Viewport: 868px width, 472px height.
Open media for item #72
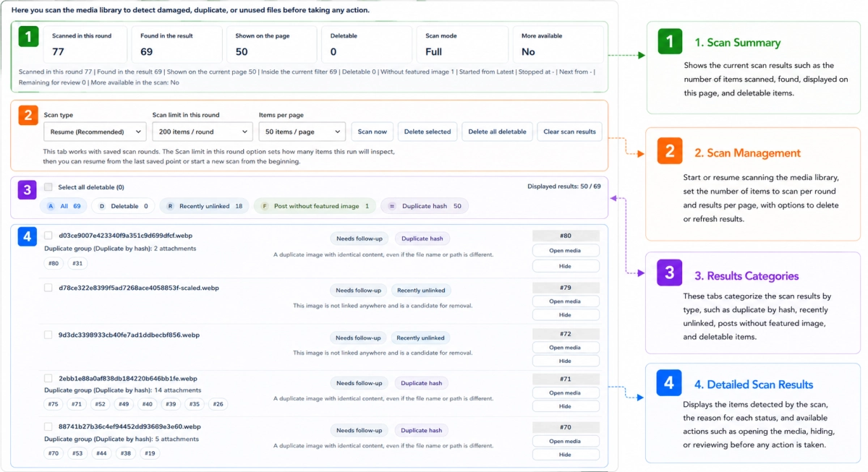566,348
